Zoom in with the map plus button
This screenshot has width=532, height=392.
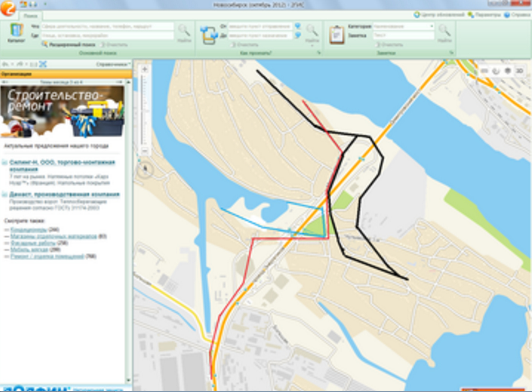(x=145, y=69)
